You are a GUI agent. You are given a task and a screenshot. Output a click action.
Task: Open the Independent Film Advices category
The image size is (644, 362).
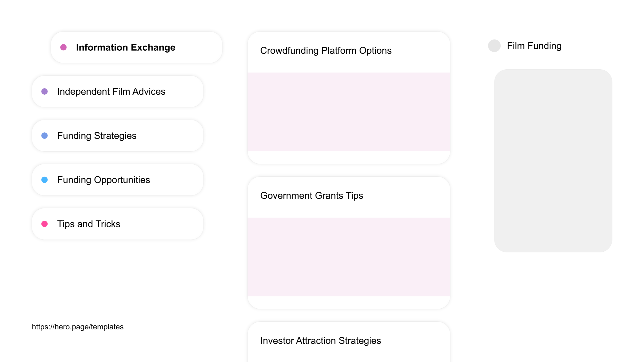click(x=117, y=91)
